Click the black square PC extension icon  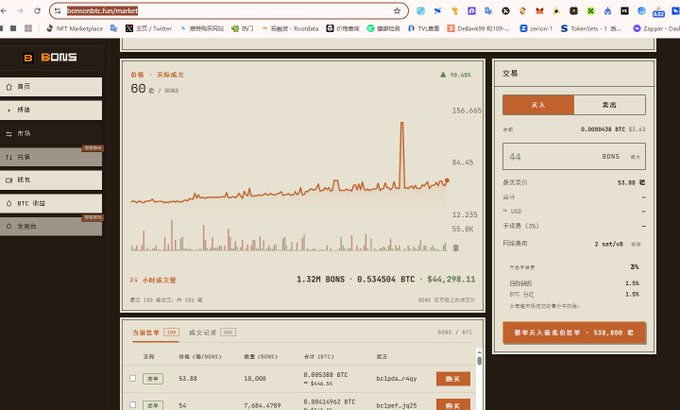tap(624, 11)
